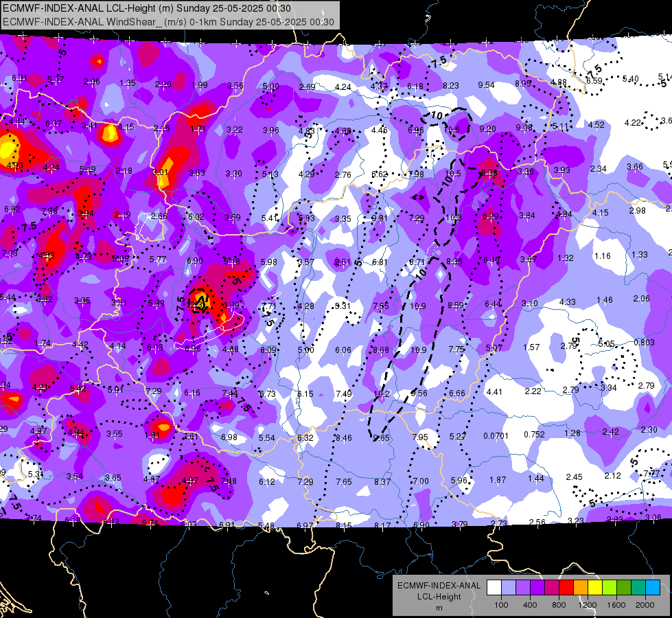This screenshot has width=672, height=618.
Task: Click the wind shear value '2.76'
Action: [x=343, y=174]
